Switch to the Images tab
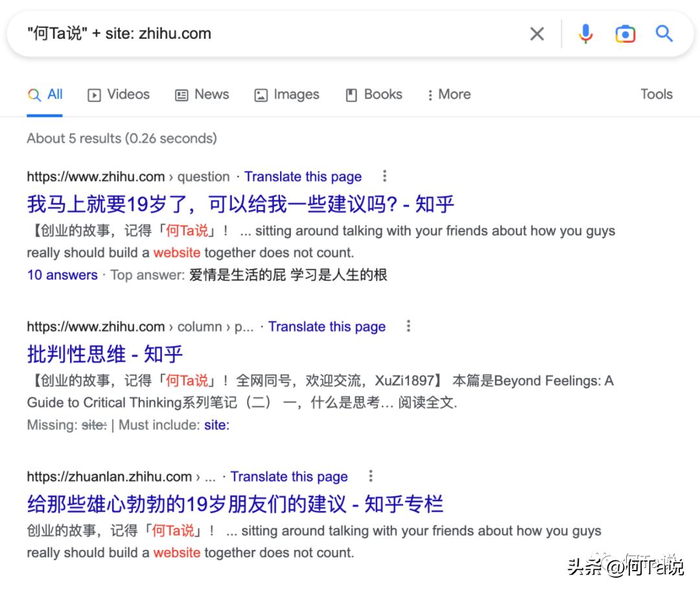The image size is (700, 592). [286, 95]
